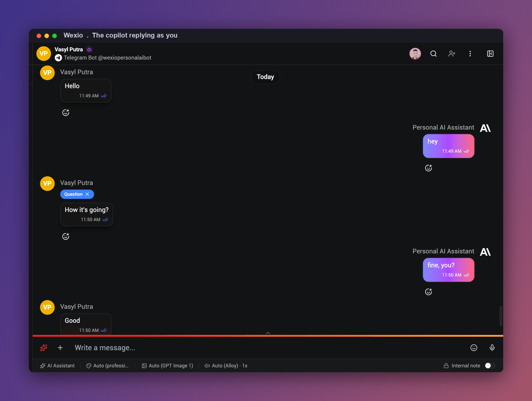Toggle the sidebar panel icon

(490, 54)
